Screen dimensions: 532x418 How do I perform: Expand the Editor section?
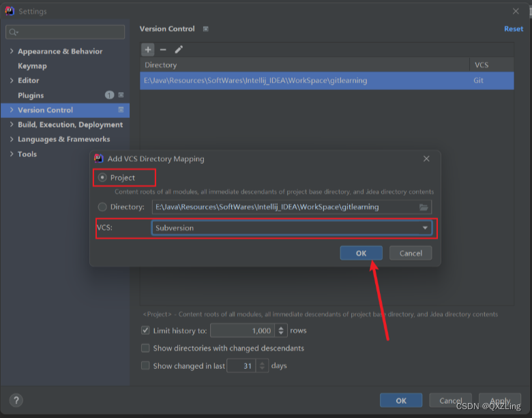coord(12,80)
